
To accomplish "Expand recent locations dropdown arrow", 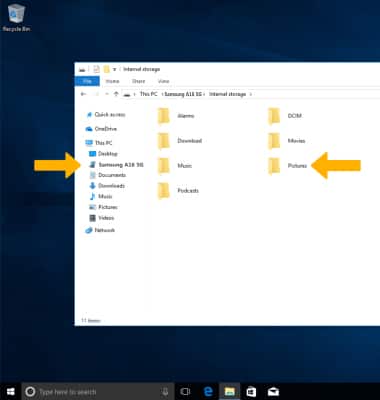I will tap(107, 94).
